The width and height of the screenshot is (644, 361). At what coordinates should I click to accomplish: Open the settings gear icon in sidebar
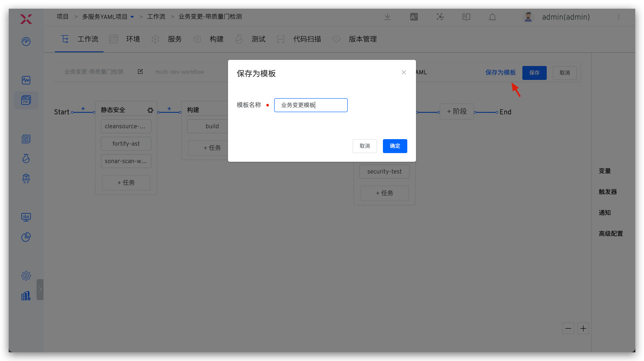click(26, 275)
